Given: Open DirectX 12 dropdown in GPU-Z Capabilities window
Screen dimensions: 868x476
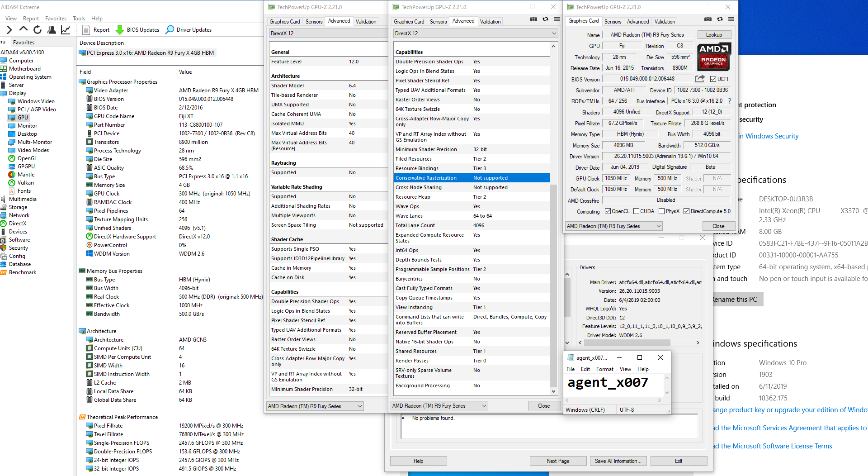Looking at the screenshot, I should pyautogui.click(x=476, y=33).
